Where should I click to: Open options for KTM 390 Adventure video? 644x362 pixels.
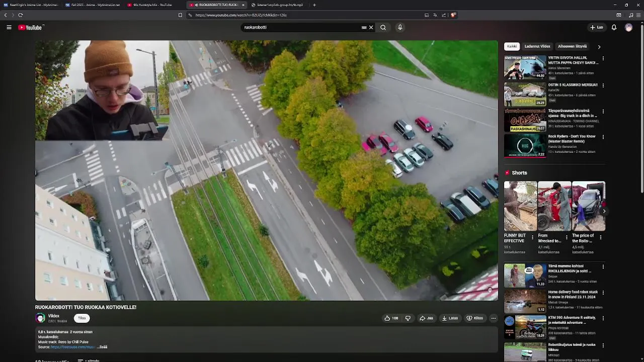pos(603,318)
